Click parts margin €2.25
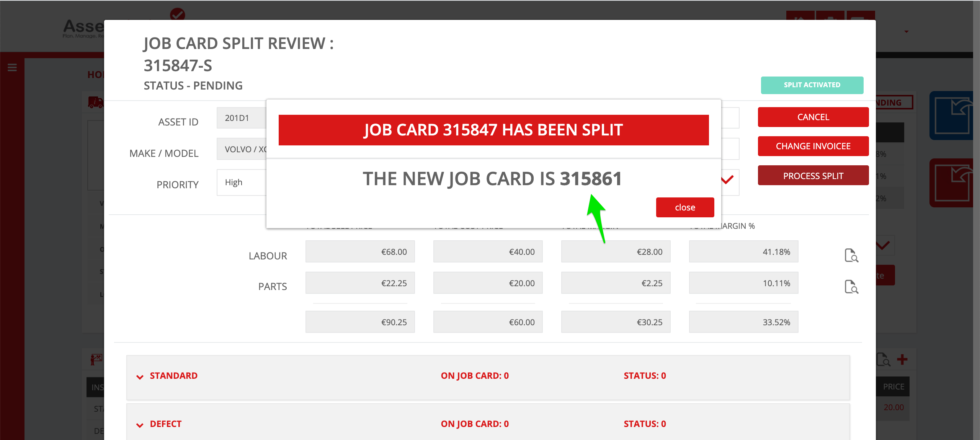The image size is (980, 440). (616, 283)
